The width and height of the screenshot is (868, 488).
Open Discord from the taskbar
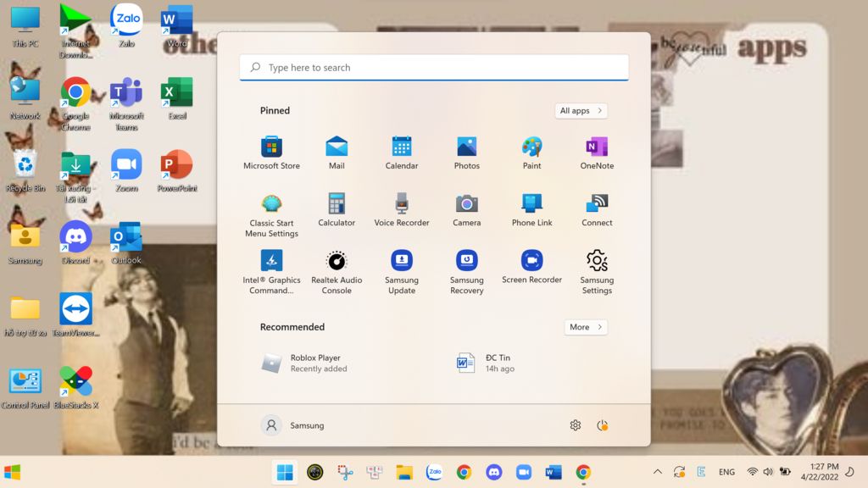point(494,472)
